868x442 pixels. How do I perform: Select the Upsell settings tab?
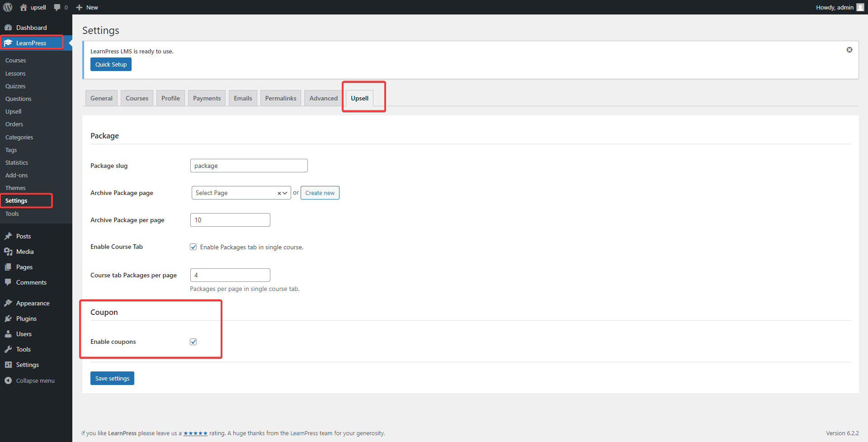click(359, 98)
